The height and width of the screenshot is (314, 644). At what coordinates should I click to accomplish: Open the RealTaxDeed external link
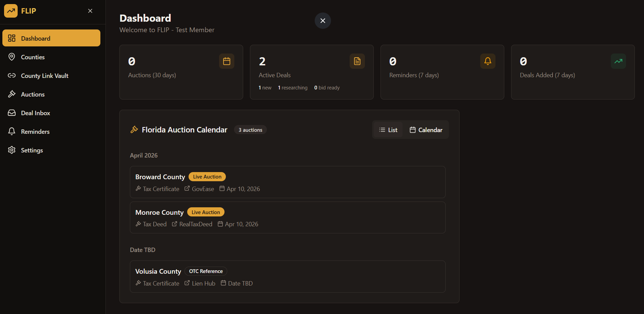pos(192,224)
